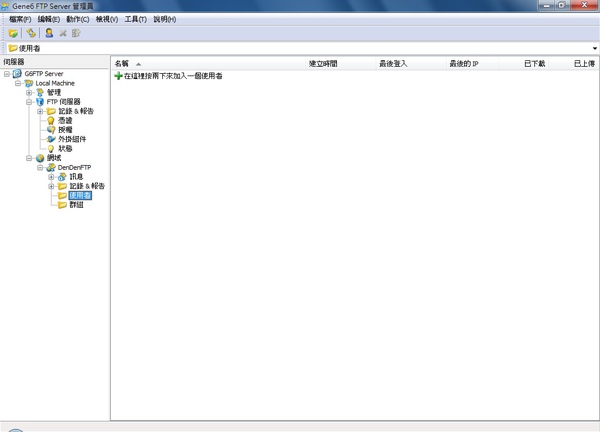Expand 記錄 & 報告 under DenDenFTP
The width and height of the screenshot is (600, 432).
pyautogui.click(x=51, y=186)
